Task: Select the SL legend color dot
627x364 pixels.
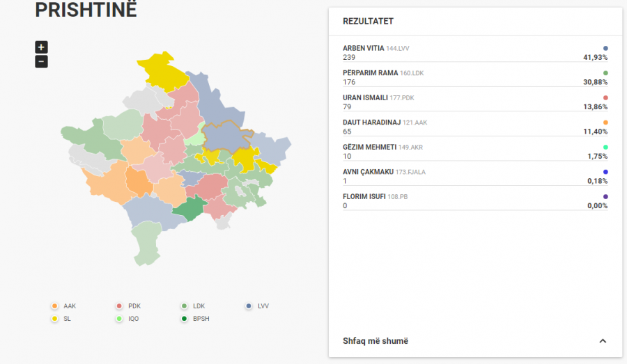Action: click(55, 319)
